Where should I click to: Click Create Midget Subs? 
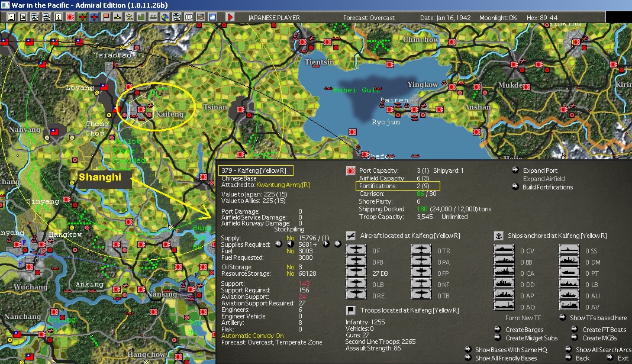(531, 338)
